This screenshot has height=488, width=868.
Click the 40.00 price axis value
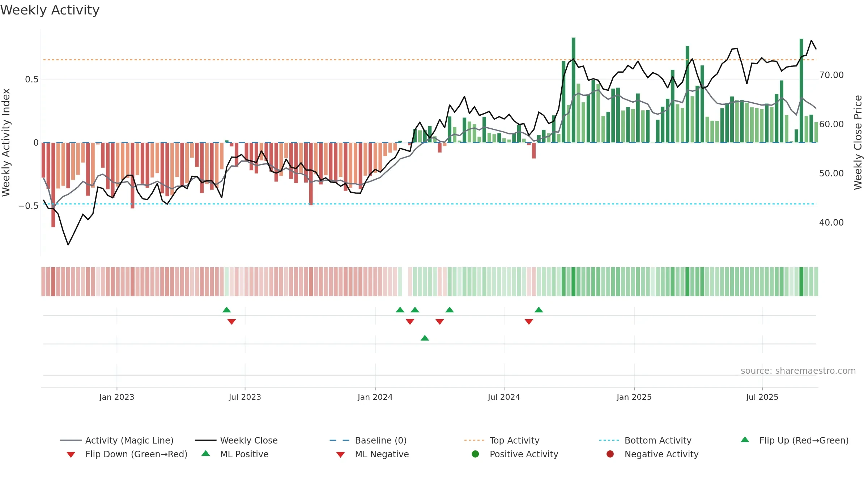(x=831, y=223)
